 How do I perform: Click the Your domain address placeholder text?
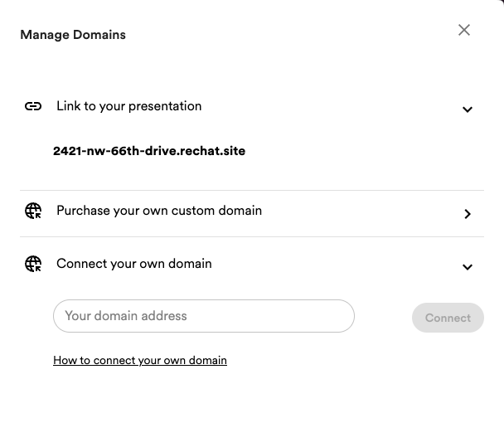point(126,316)
